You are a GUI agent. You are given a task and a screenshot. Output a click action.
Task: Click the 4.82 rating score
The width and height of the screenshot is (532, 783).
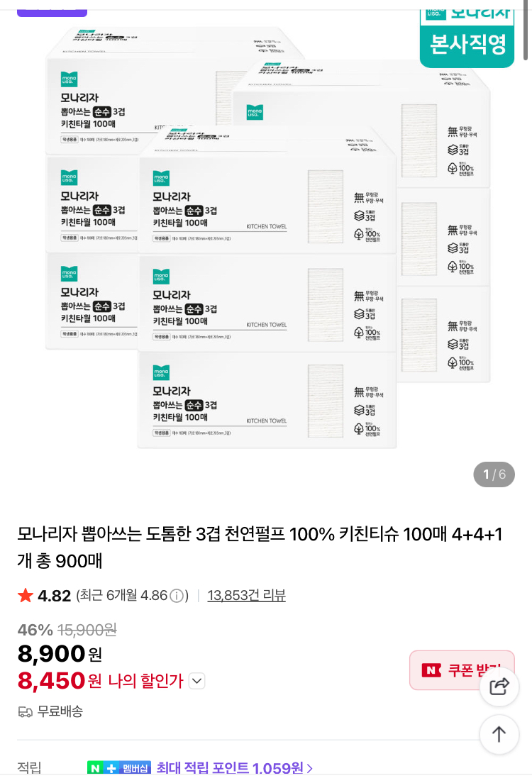pos(55,596)
